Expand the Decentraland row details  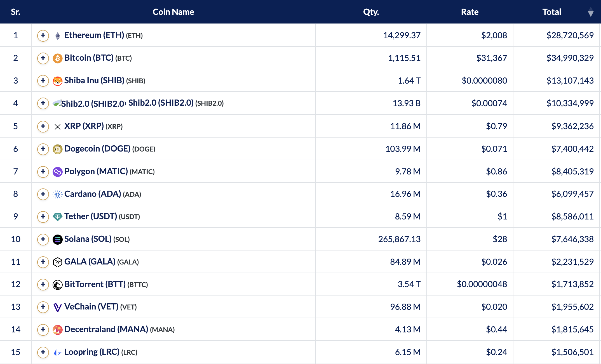pyautogui.click(x=43, y=330)
